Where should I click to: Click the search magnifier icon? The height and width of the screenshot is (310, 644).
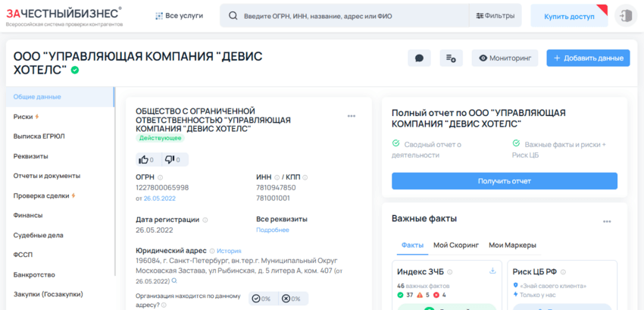tap(233, 16)
